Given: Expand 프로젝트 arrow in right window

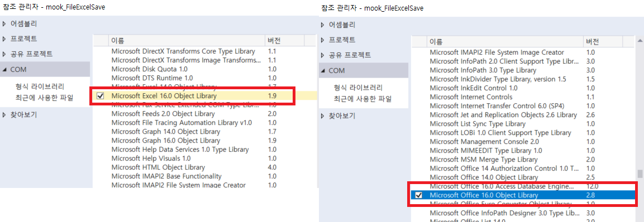Looking at the screenshot, I should point(323,40).
